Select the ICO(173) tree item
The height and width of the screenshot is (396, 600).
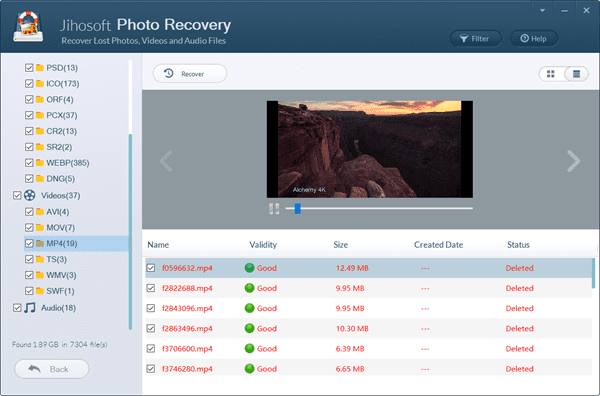click(63, 83)
